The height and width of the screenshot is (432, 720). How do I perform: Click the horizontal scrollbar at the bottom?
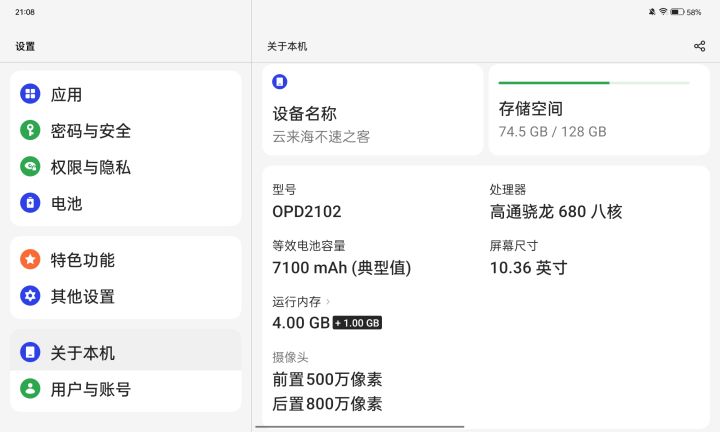point(359,427)
